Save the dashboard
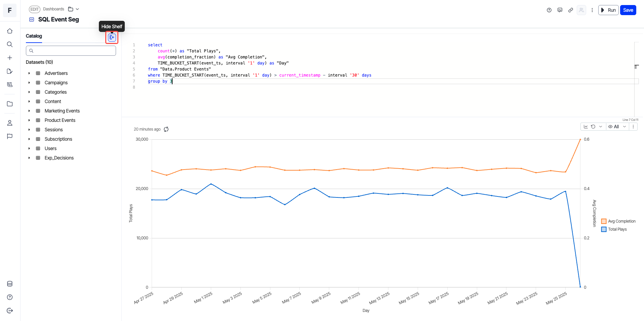644x321 pixels. tap(628, 10)
